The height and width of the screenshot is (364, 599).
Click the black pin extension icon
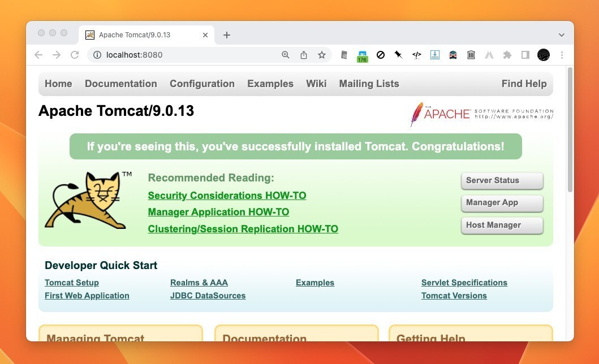398,55
